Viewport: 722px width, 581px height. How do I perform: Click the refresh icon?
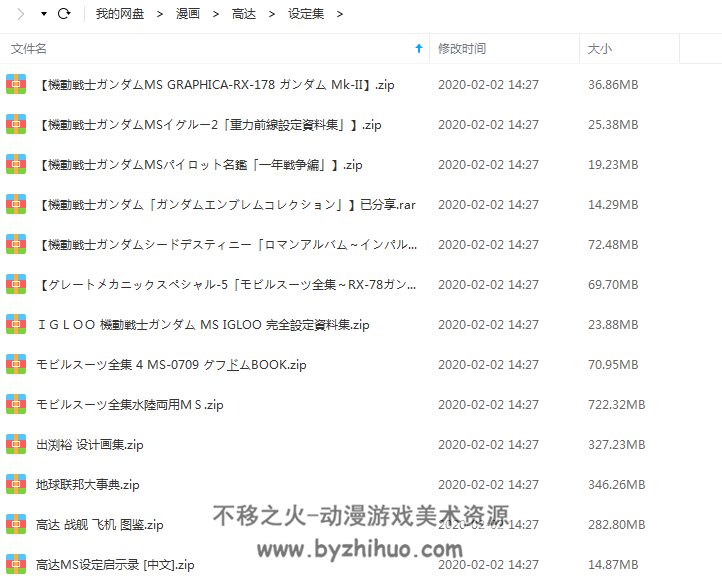(64, 14)
